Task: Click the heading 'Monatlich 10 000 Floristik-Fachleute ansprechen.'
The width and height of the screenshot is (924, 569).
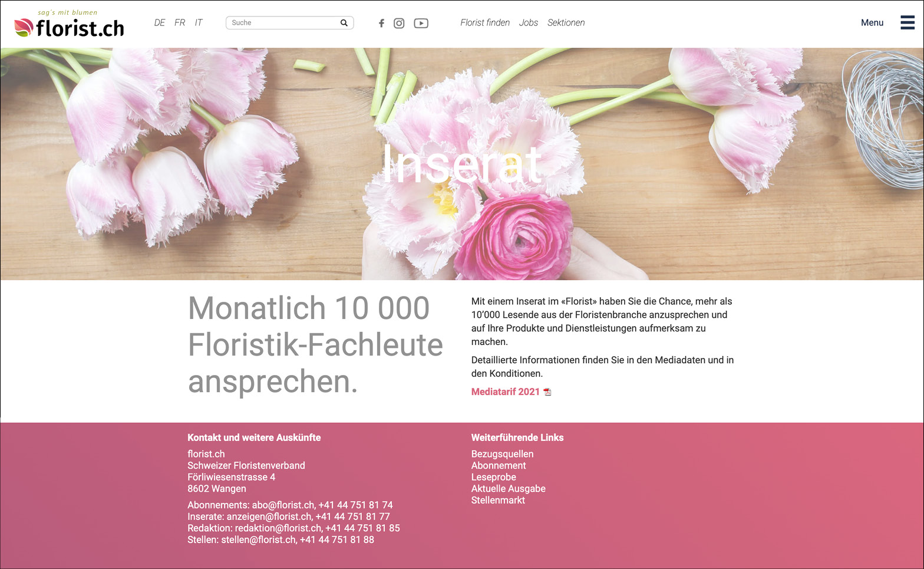Action: [x=315, y=345]
